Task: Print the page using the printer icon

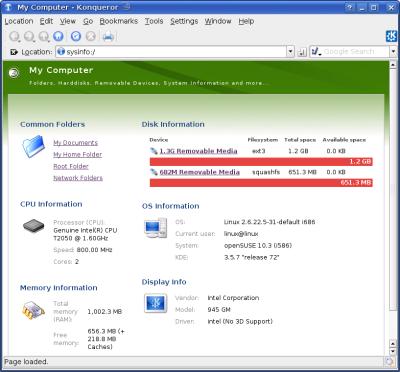Action: tap(108, 36)
